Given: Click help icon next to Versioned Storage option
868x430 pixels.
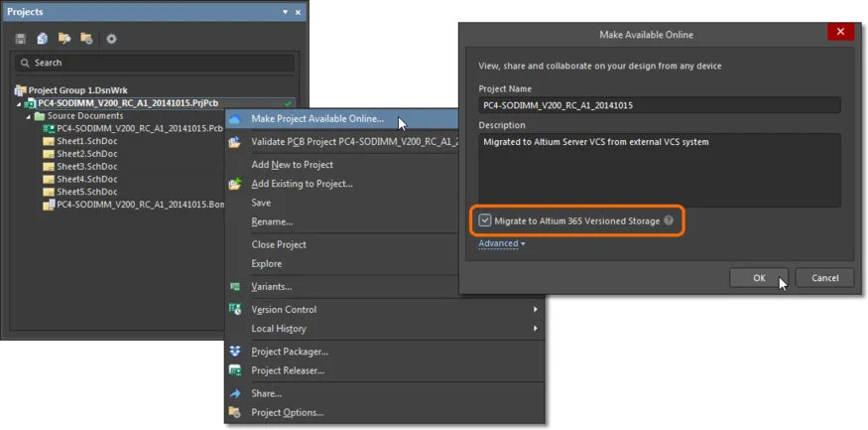Looking at the screenshot, I should [x=669, y=220].
